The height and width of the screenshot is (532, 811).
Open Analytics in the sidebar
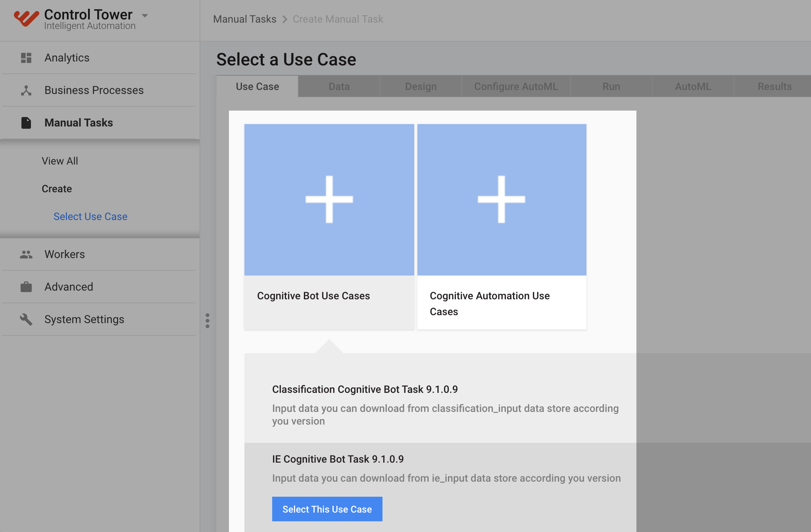pos(67,58)
